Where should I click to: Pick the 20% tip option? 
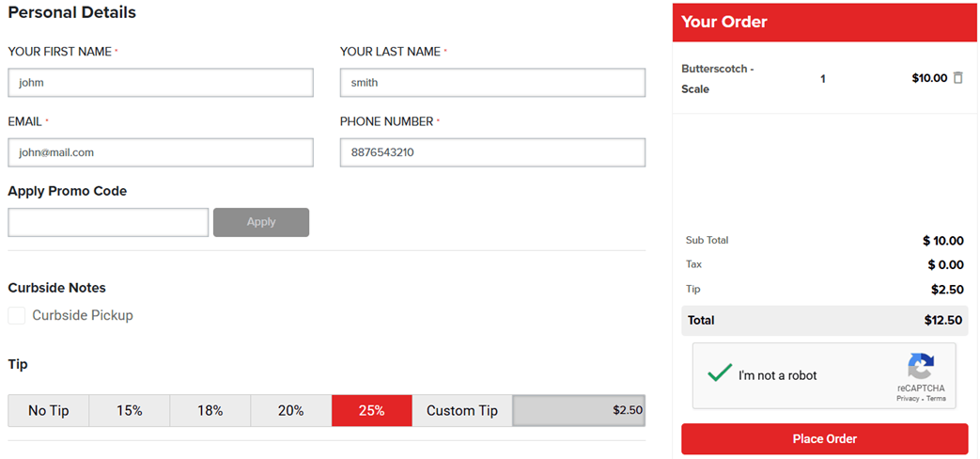(x=291, y=411)
